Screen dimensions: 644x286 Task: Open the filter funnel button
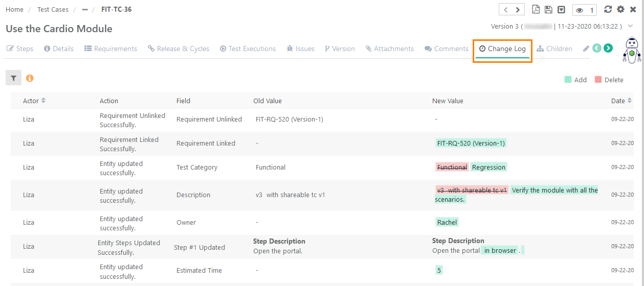coord(13,78)
